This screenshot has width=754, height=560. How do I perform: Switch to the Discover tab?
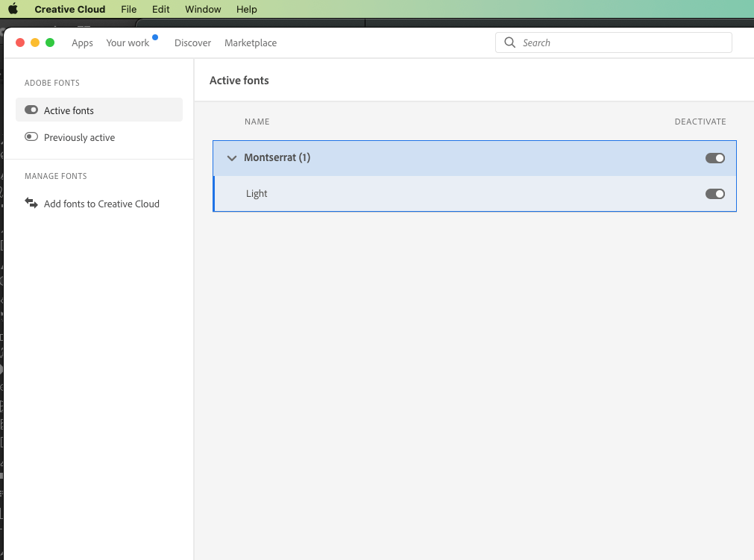pyautogui.click(x=192, y=43)
